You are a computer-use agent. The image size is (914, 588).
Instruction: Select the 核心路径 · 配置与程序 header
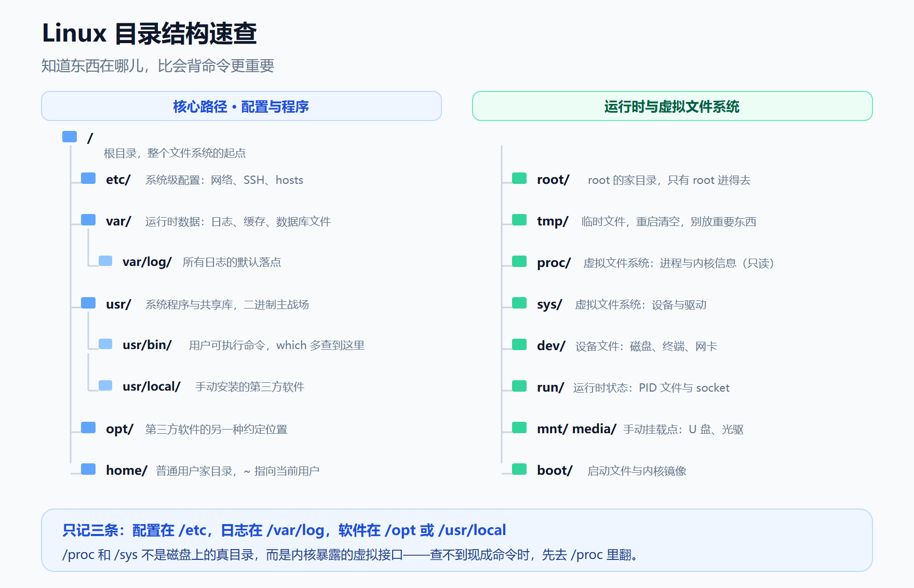[x=241, y=106]
